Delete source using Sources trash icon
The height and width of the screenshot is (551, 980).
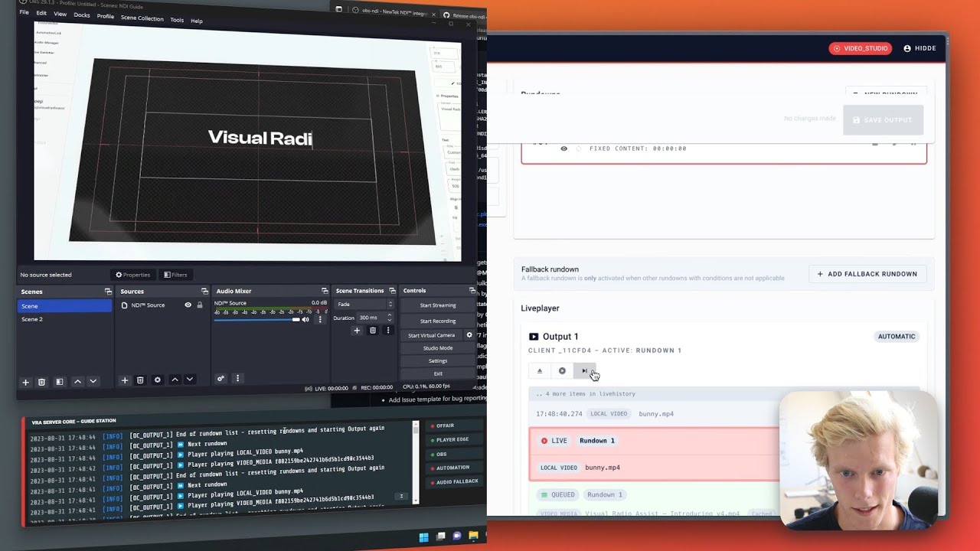pos(140,380)
